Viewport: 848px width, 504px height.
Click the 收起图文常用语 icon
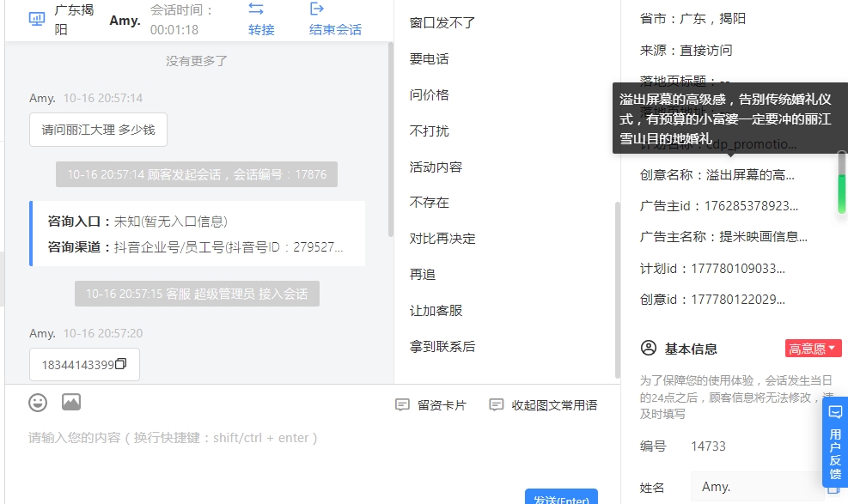496,404
